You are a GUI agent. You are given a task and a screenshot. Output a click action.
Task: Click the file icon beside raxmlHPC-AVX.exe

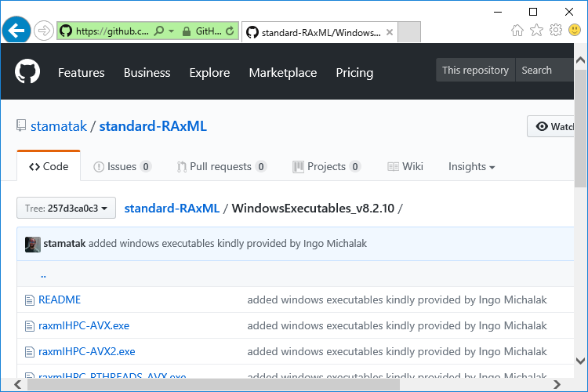tap(30, 326)
